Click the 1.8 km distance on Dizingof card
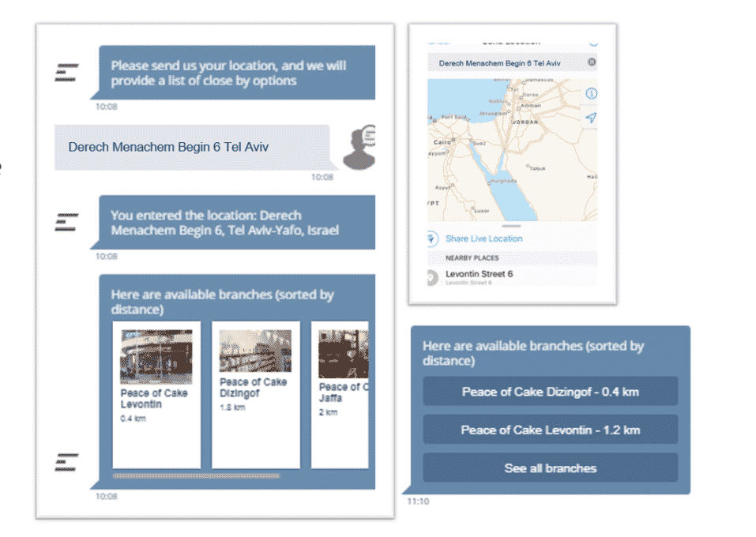756x537 pixels. [232, 407]
